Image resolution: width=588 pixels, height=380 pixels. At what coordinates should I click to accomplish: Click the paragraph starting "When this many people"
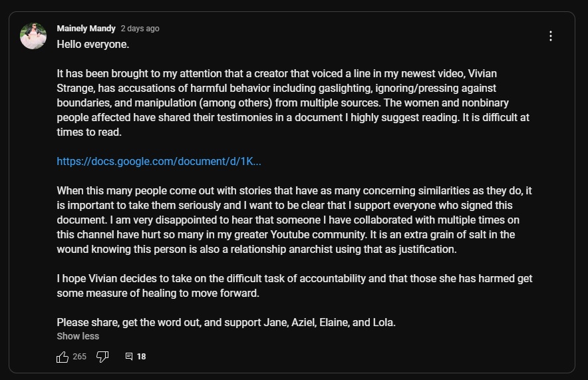click(295, 220)
